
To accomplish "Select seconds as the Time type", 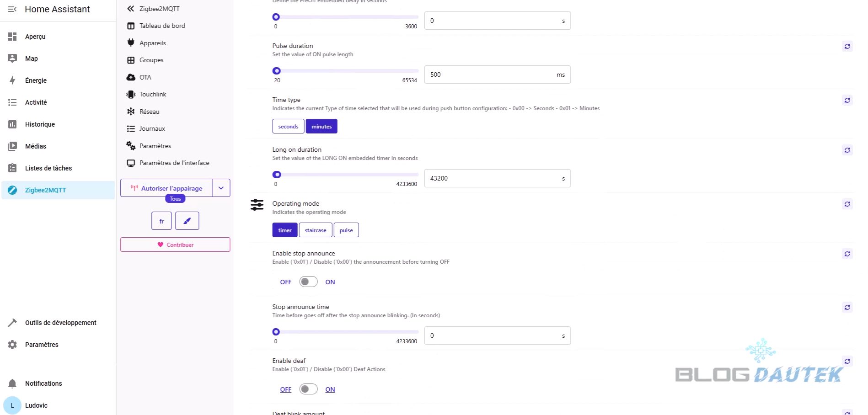I will coord(288,127).
